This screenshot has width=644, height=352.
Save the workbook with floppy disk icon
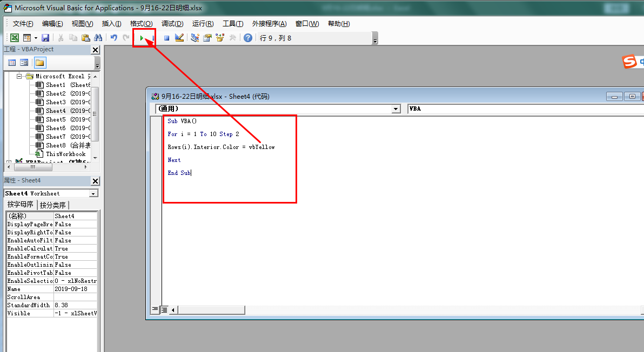45,38
